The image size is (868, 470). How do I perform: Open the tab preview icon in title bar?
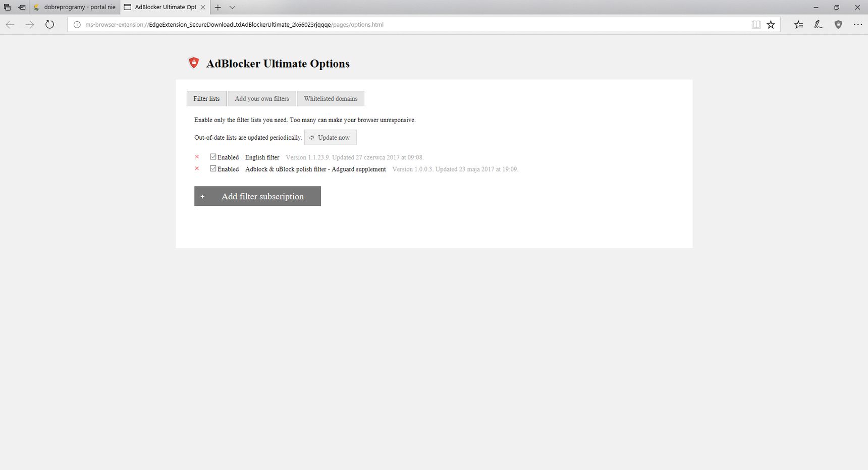tap(7, 7)
